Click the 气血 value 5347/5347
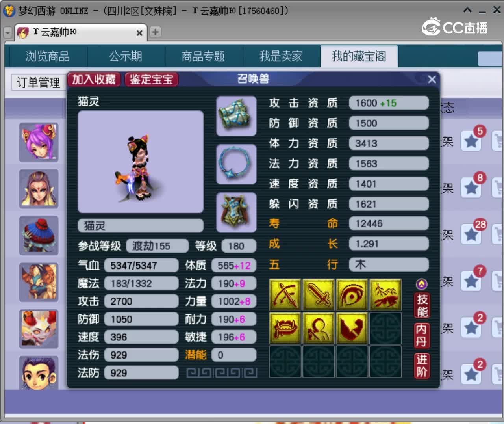Image resolution: width=504 pixels, height=424 pixels. pyautogui.click(x=141, y=266)
